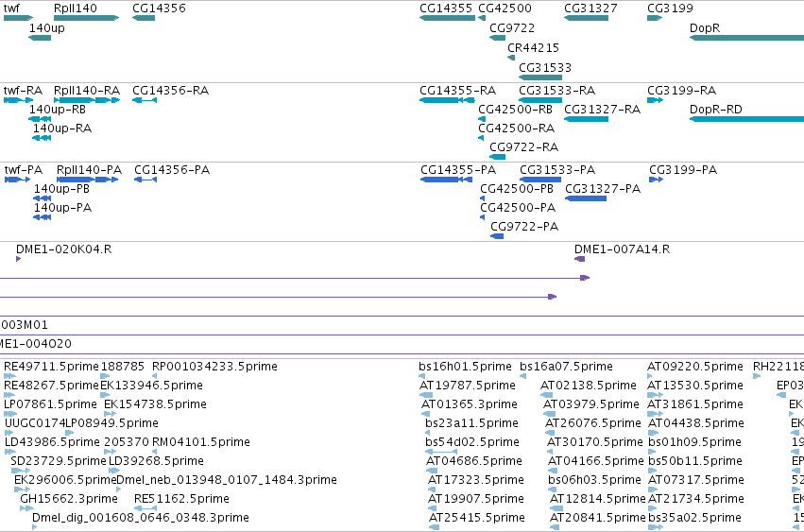
Task: Select transcript CG31327-RA label
Action: click(x=603, y=110)
